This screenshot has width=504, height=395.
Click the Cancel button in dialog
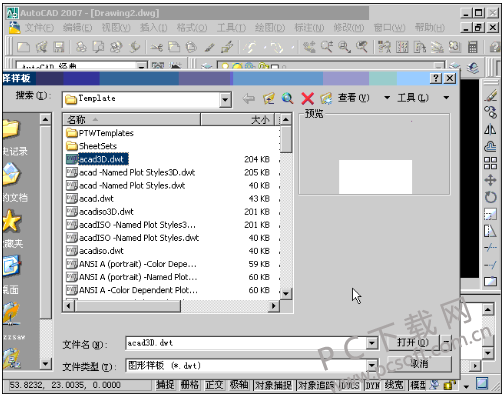[419, 364]
